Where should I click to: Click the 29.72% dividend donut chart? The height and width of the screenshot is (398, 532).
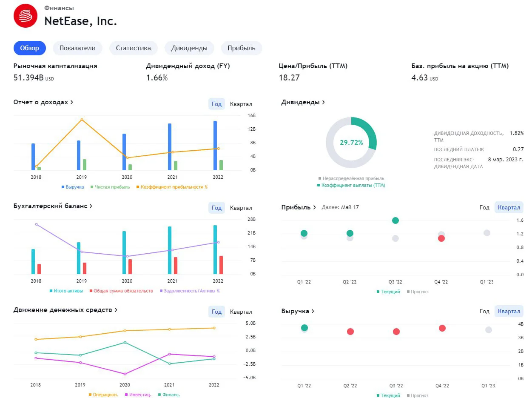(x=351, y=142)
